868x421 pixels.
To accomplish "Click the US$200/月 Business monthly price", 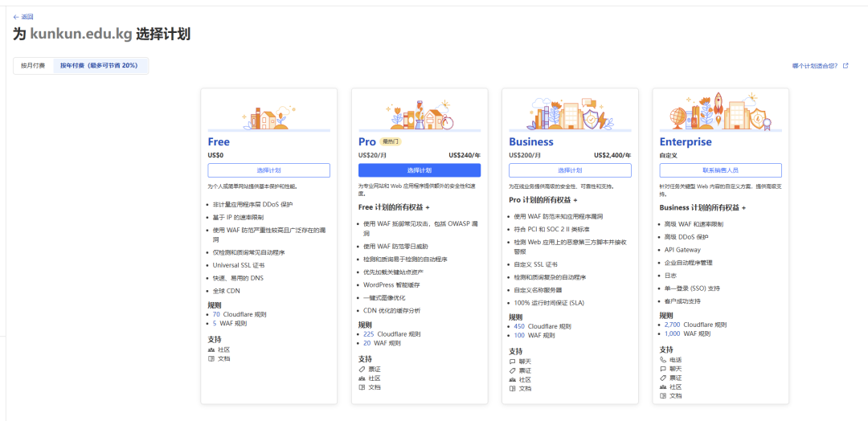I will click(525, 155).
